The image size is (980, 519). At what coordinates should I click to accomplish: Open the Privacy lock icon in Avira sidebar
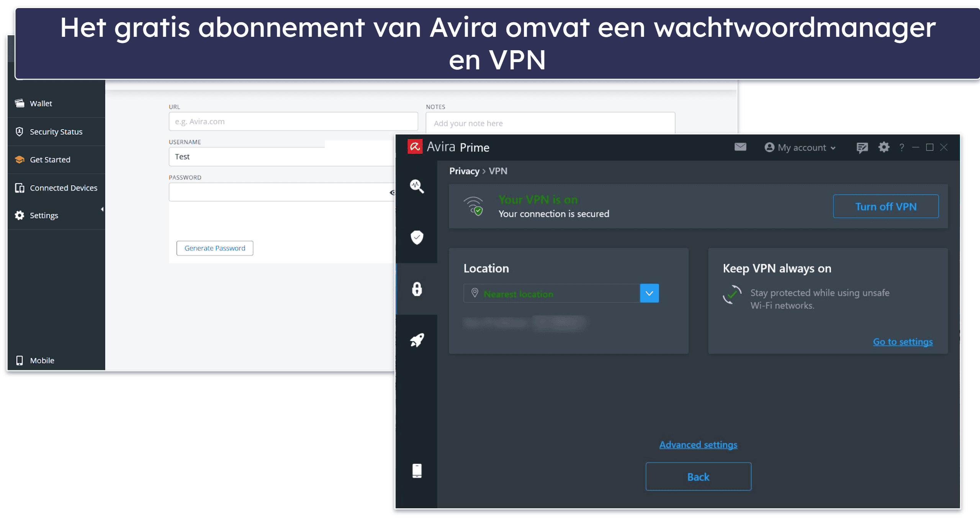point(417,289)
